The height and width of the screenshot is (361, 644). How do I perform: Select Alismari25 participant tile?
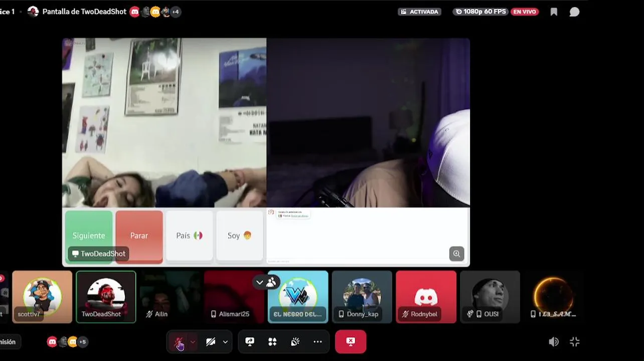(234, 297)
